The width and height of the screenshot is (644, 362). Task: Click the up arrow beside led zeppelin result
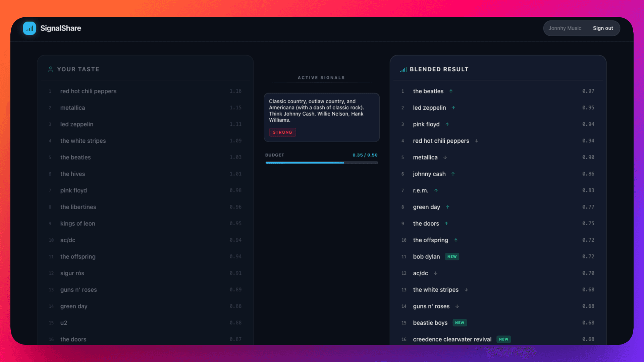tap(453, 108)
